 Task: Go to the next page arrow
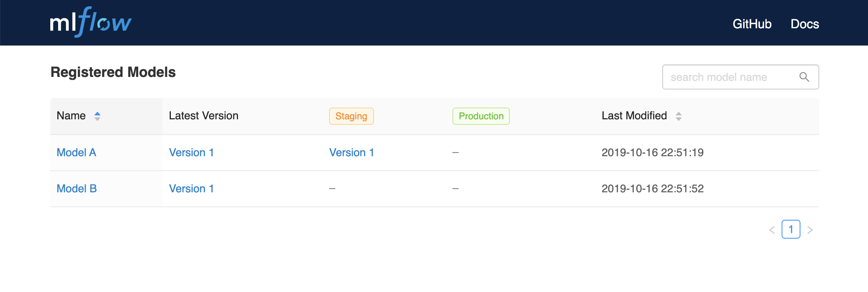pyautogui.click(x=810, y=230)
